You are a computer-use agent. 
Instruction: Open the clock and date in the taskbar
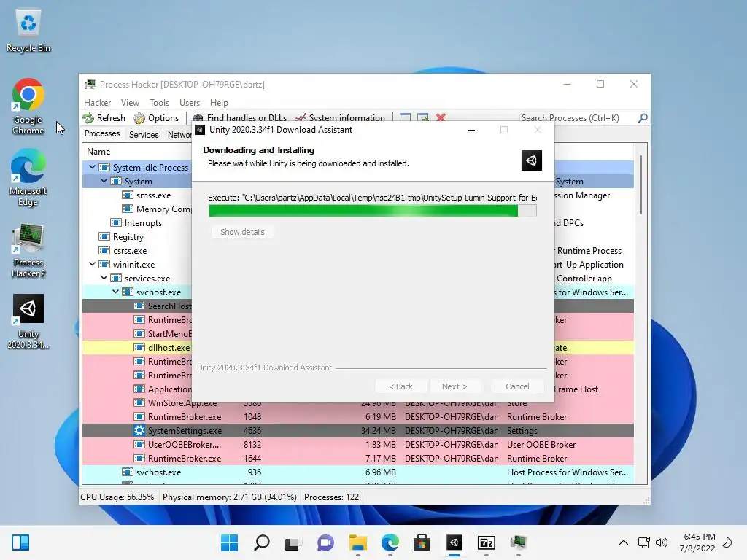pyautogui.click(x=697, y=542)
